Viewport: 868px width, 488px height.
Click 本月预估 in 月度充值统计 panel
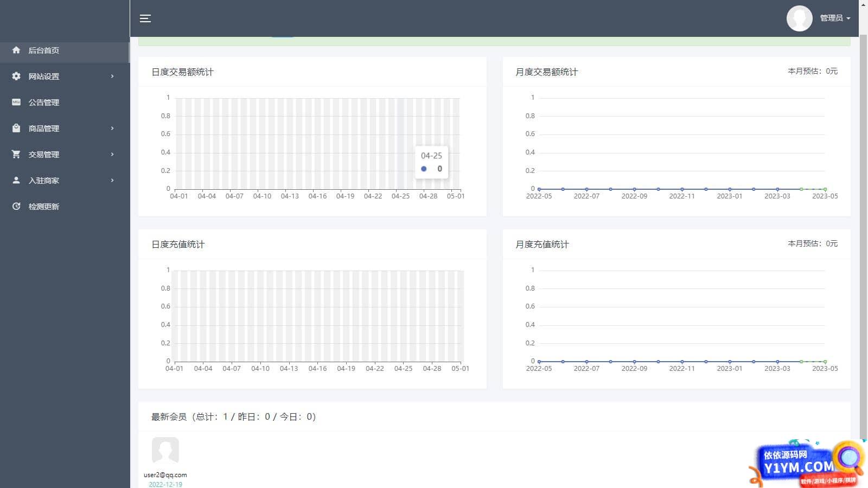point(813,243)
